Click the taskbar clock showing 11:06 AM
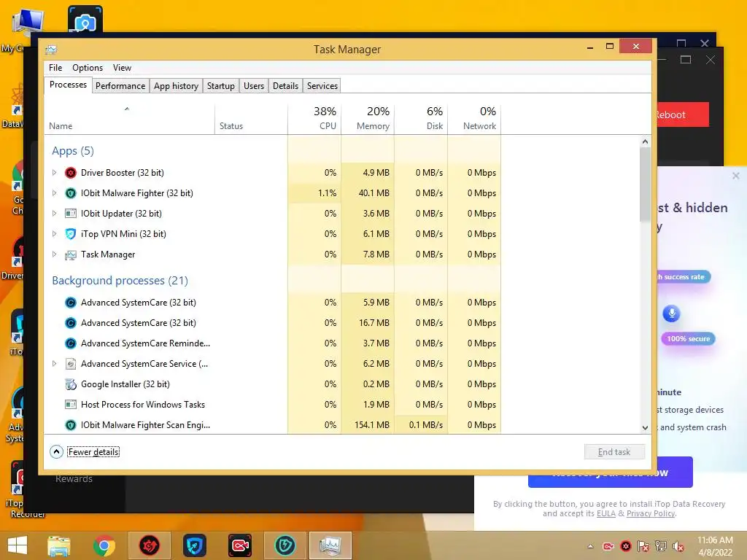This screenshot has width=747, height=560. [715, 546]
